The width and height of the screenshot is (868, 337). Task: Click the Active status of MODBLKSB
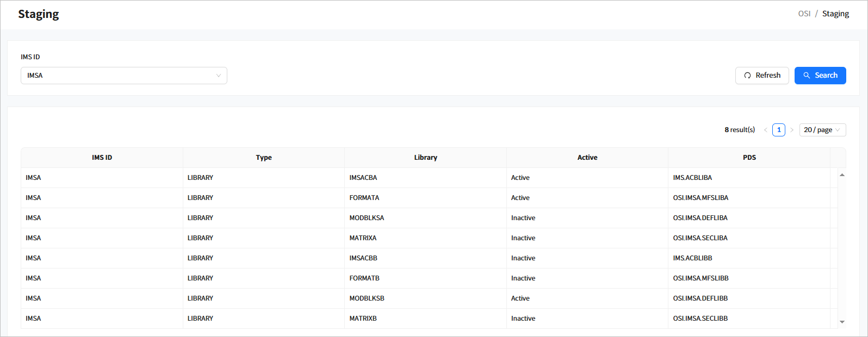(x=520, y=298)
